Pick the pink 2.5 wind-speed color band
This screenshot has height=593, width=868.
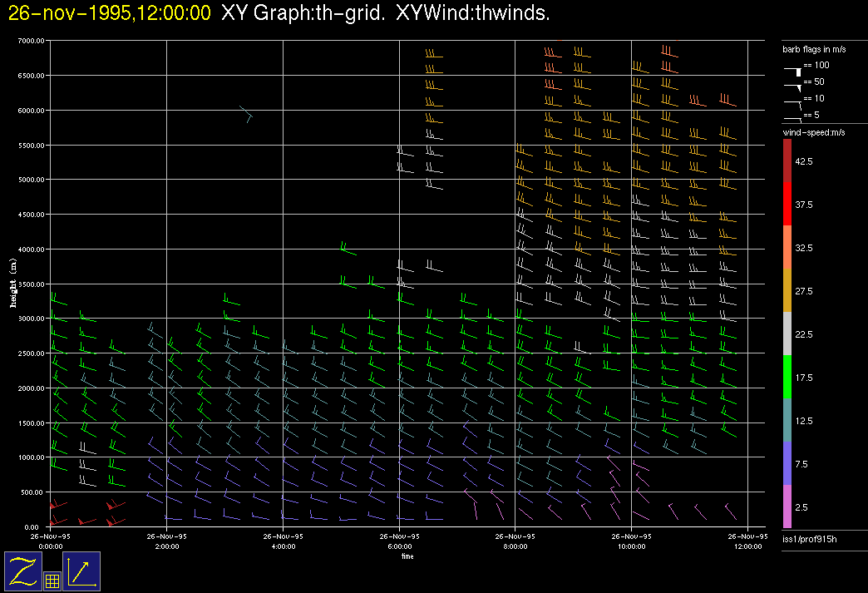click(788, 507)
